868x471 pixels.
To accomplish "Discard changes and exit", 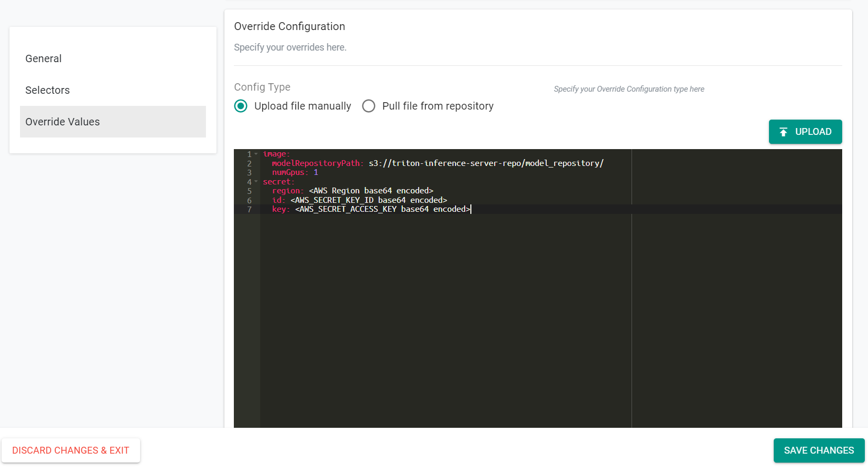I will (x=71, y=450).
